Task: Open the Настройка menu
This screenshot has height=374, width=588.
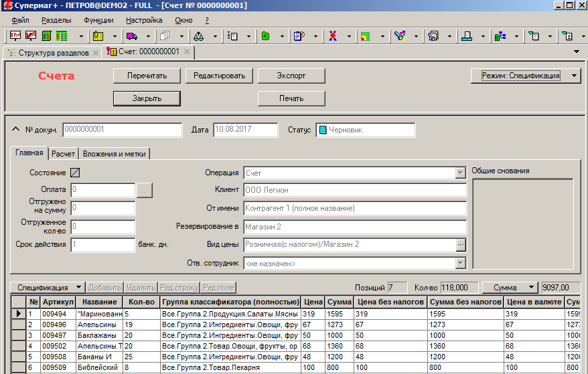Action: (144, 20)
